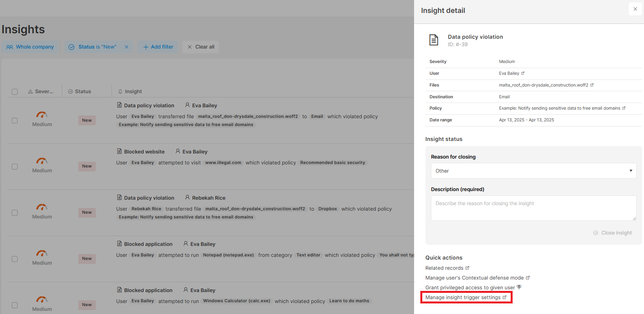Close the Insight detail panel
The height and width of the screenshot is (314, 644).
[635, 9]
